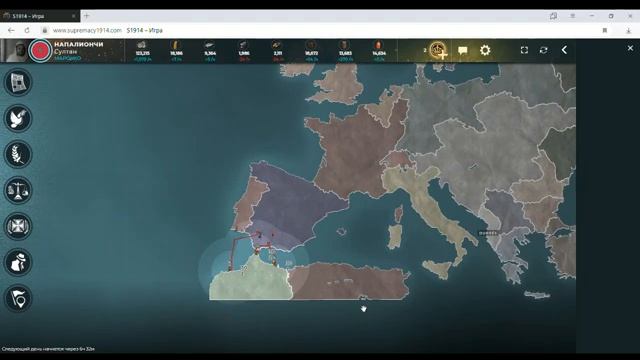Select Sardinia island on the map
640x360 pixels.
[395, 237]
